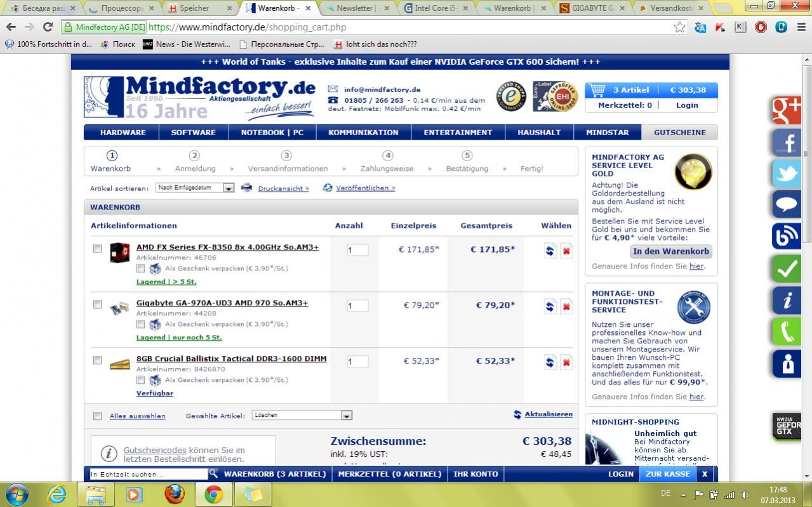Click 'Gutscheincodes' link
812x507 pixels.
pos(155,450)
